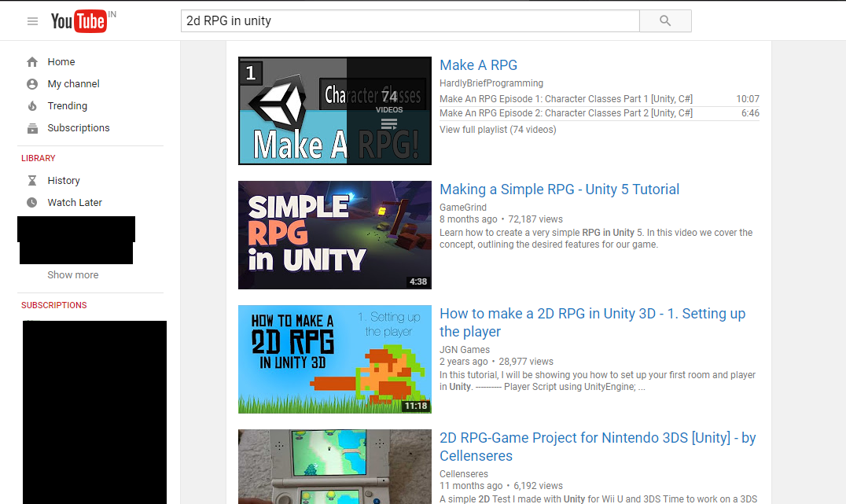Click the magnifying glass search button
This screenshot has width=846, height=504.
[665, 21]
